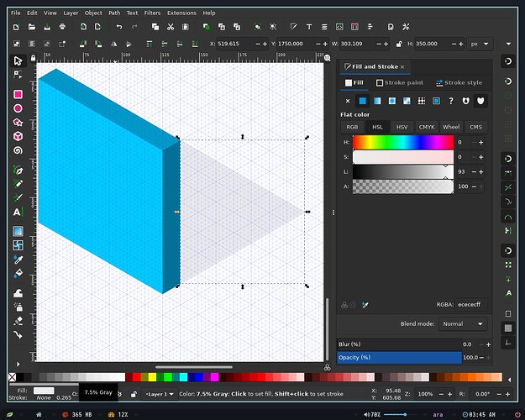The width and height of the screenshot is (525, 420).
Task: Switch to CMS color mode
Action: (475, 127)
